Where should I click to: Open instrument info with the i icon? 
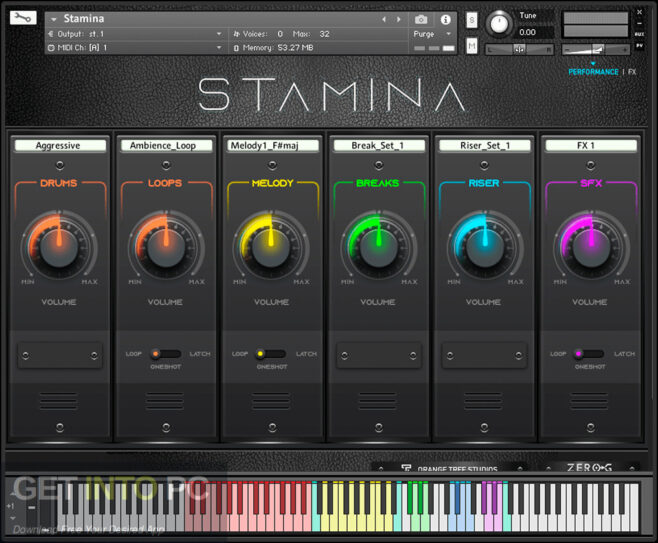[x=446, y=19]
